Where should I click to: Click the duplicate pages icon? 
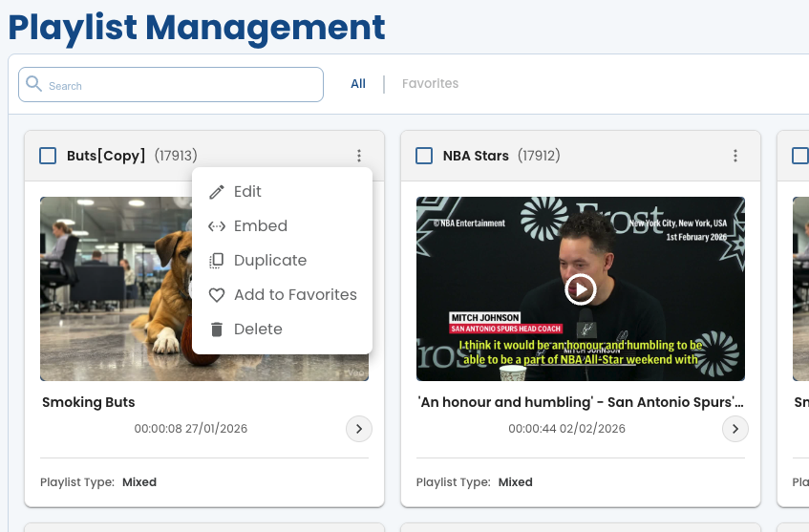click(217, 261)
